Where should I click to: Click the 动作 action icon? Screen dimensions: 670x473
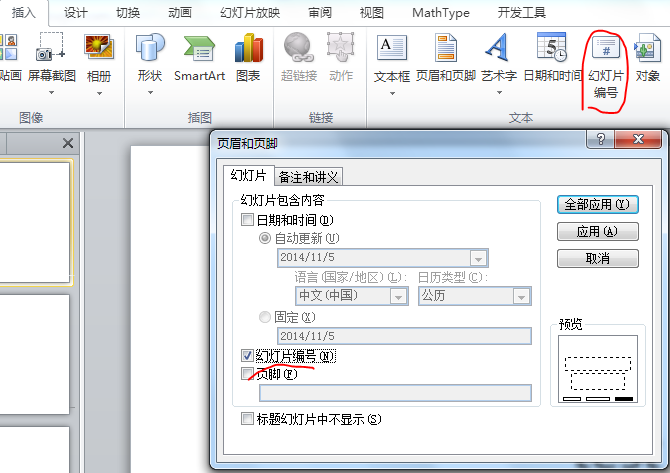point(341,47)
